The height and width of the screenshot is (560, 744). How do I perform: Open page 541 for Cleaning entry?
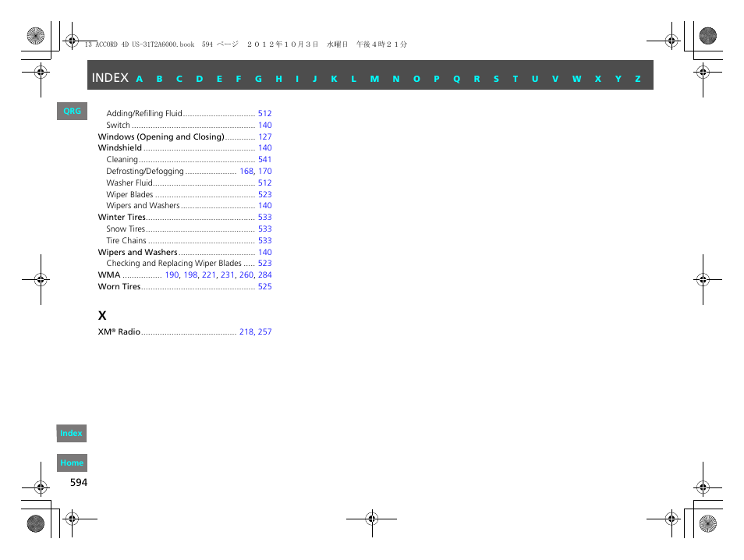pyautogui.click(x=264, y=159)
